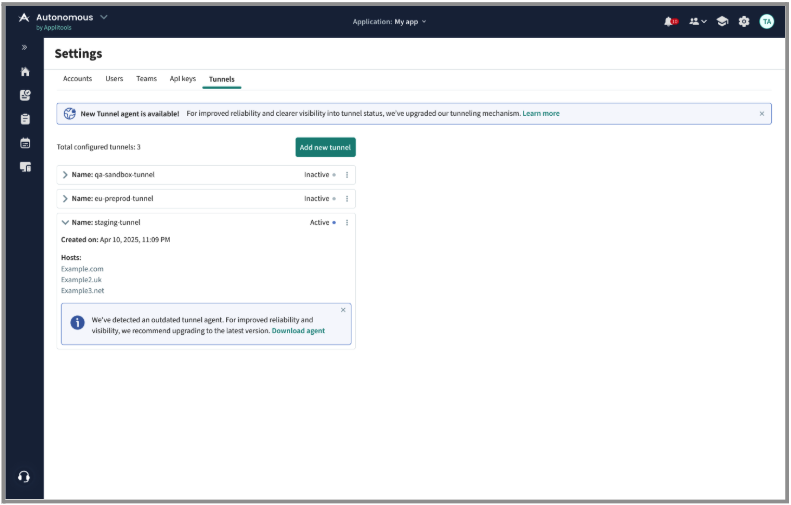The width and height of the screenshot is (791, 505).
Task: Expand the eu-preprod-tunnel row
Action: click(66, 198)
